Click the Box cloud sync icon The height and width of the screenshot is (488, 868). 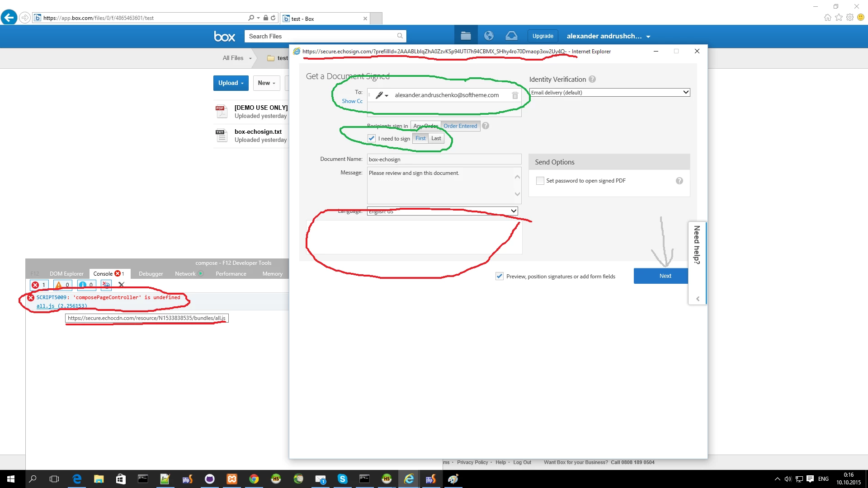[x=511, y=36]
